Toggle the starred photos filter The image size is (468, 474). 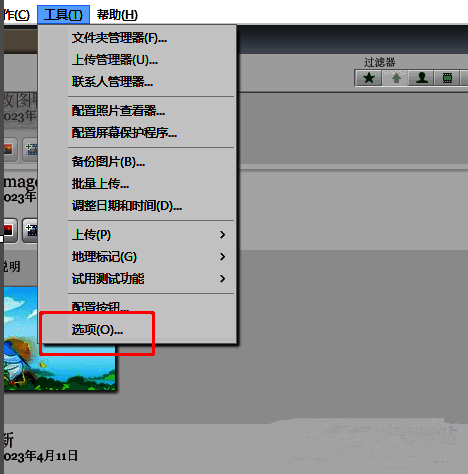click(x=369, y=78)
